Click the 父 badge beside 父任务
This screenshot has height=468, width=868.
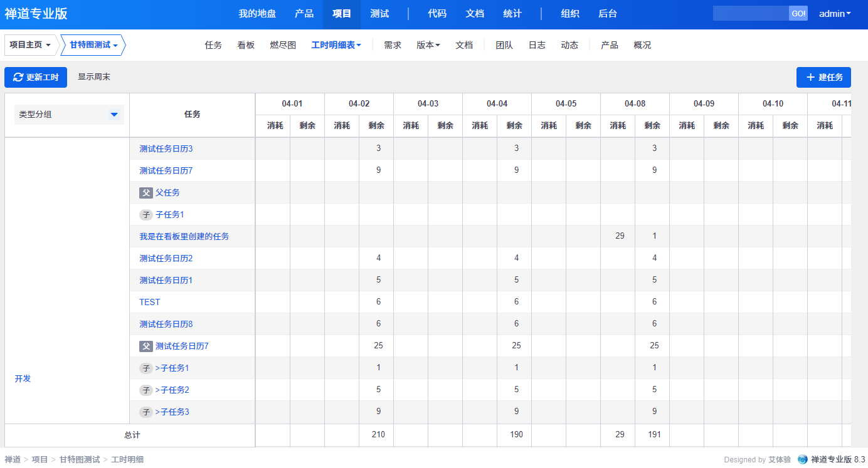click(x=146, y=193)
